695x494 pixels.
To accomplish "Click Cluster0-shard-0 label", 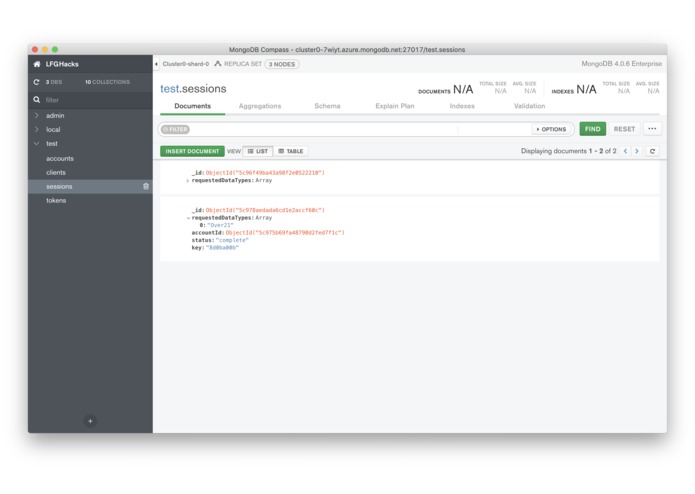I will click(185, 64).
